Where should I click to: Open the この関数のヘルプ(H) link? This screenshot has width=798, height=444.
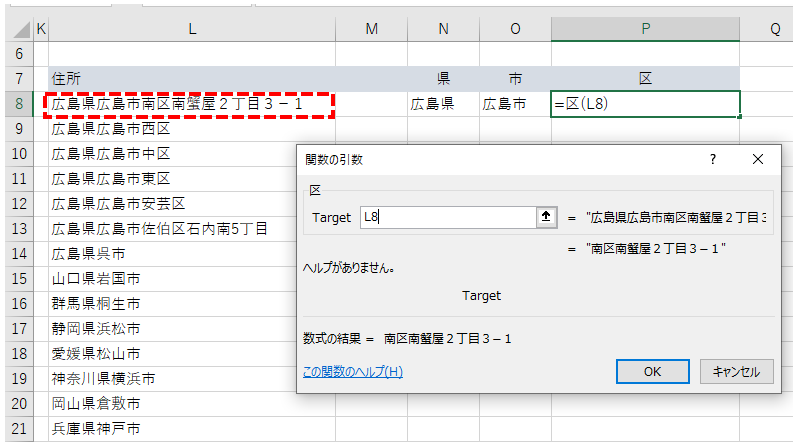[x=352, y=372]
